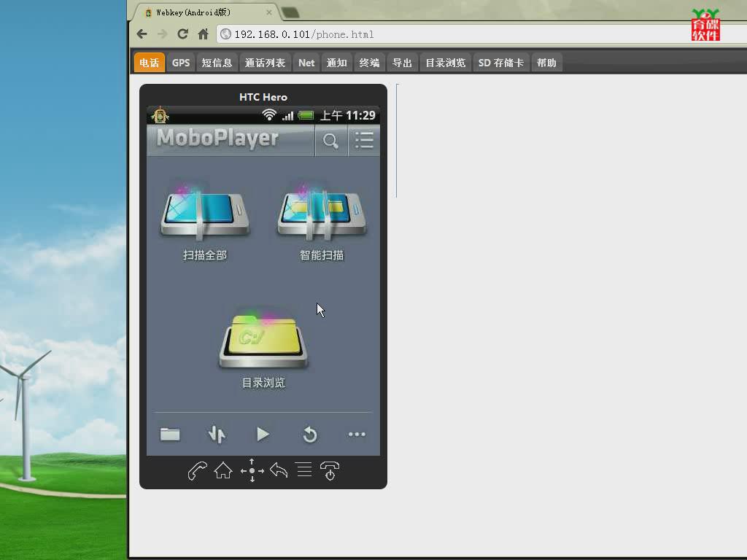This screenshot has width=747, height=560.
Task: Tap the sort arrows icon in bottom bar
Action: (x=217, y=435)
